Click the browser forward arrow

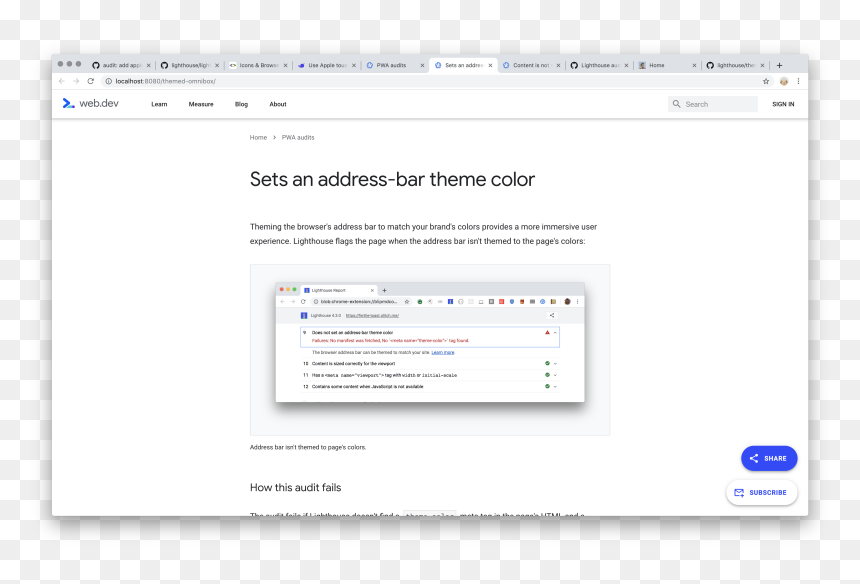[x=76, y=81]
